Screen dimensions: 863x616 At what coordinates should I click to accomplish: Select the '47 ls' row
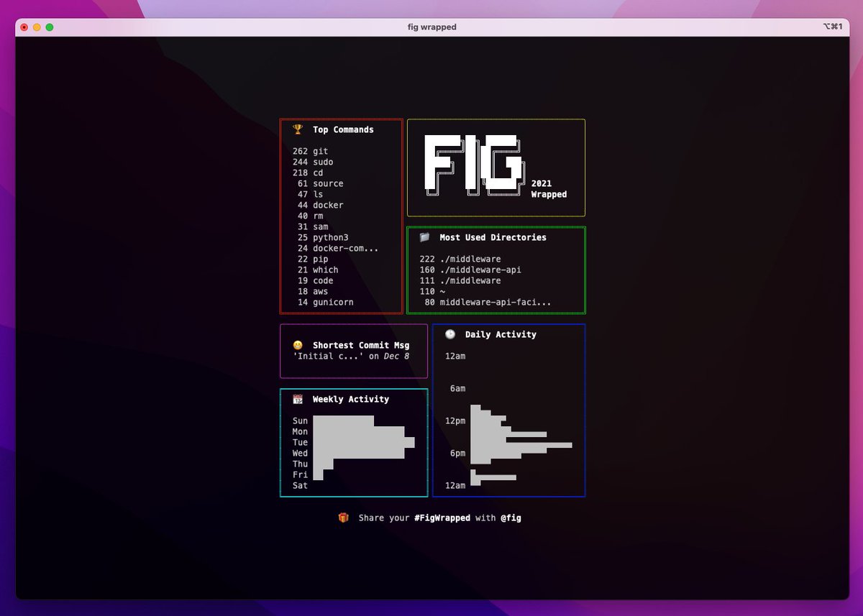311,194
